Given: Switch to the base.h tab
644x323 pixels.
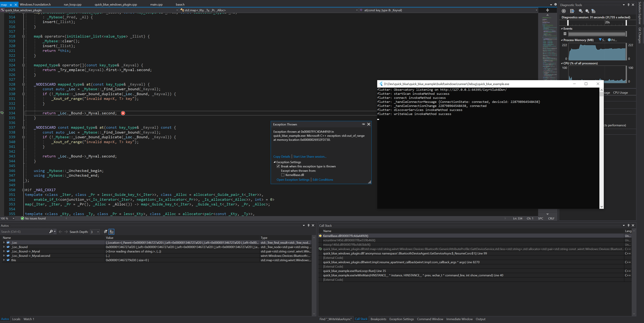Looking at the screenshot, I should (x=180, y=4).
